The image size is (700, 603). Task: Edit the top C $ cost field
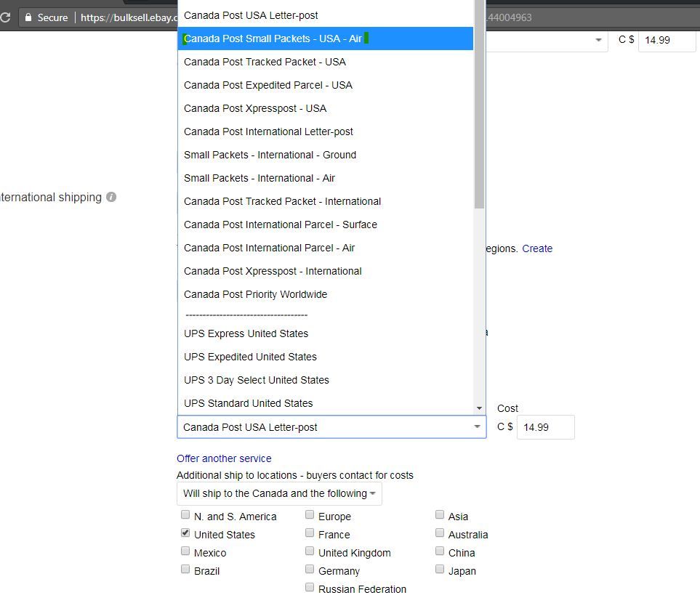pyautogui.click(x=667, y=40)
